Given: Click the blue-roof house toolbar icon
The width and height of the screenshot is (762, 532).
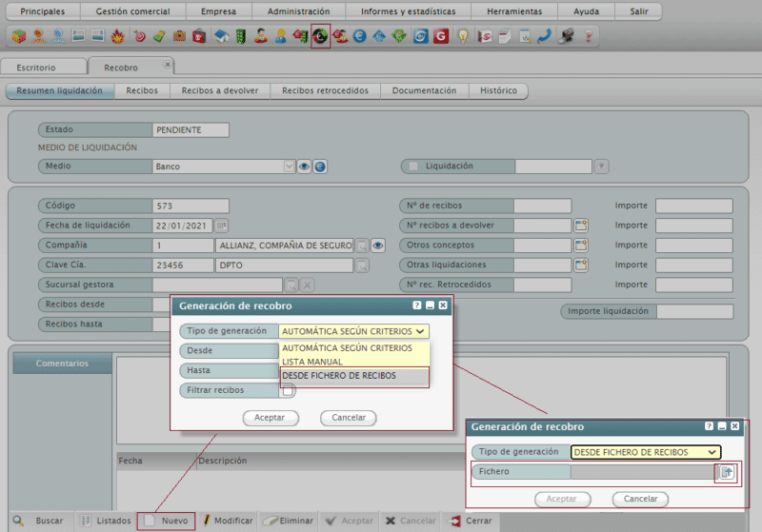Looking at the screenshot, I should pos(222,36).
